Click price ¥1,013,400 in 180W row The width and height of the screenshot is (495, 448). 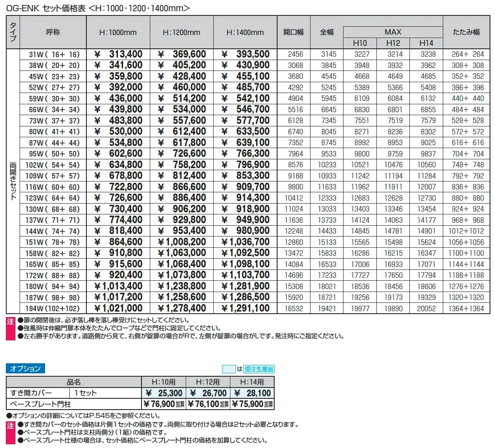tap(119, 286)
